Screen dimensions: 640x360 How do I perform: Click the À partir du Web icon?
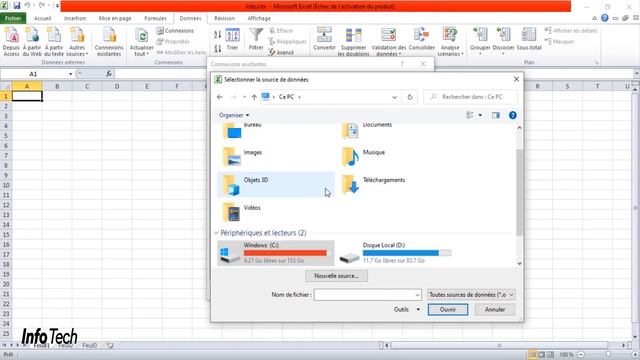coord(32,41)
